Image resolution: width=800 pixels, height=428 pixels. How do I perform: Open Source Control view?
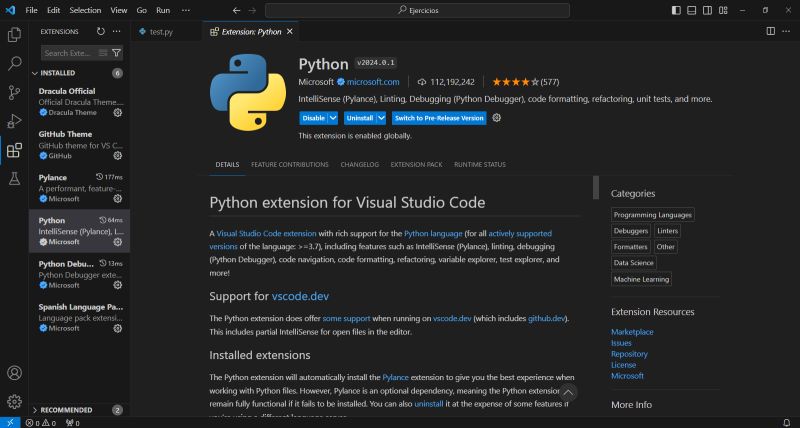(14, 92)
